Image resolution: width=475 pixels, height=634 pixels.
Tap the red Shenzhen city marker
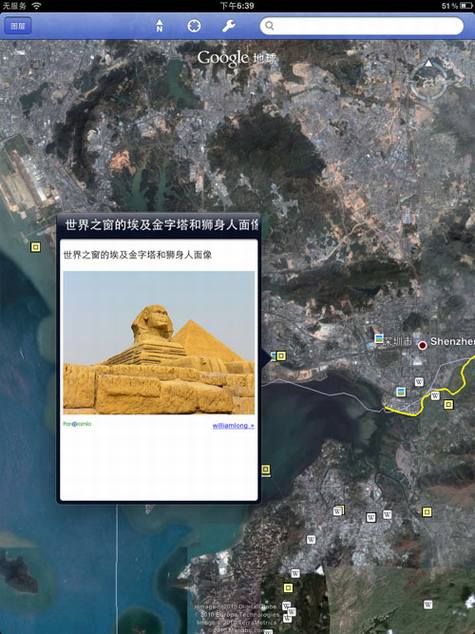tap(422, 345)
